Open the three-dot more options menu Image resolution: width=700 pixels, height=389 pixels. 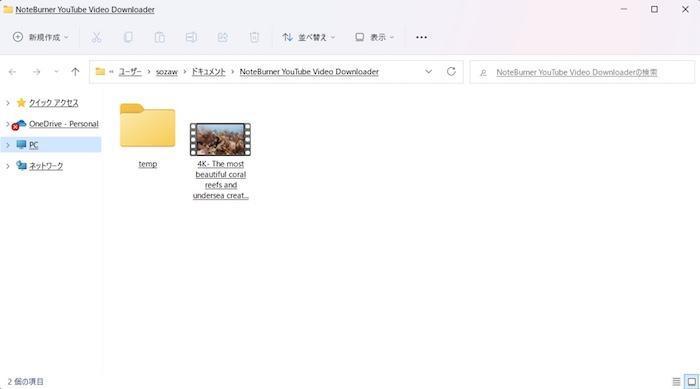(421, 38)
